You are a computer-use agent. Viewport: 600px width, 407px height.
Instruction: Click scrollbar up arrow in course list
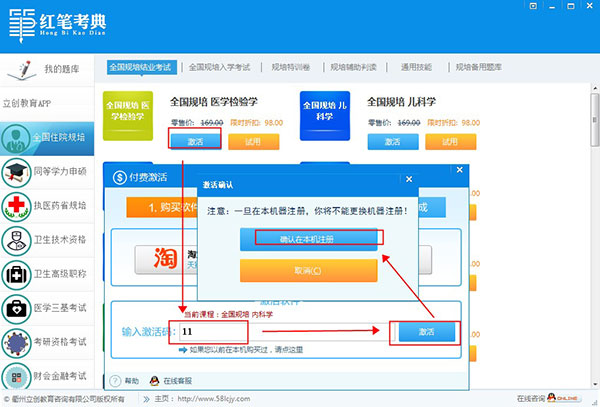(x=595, y=88)
